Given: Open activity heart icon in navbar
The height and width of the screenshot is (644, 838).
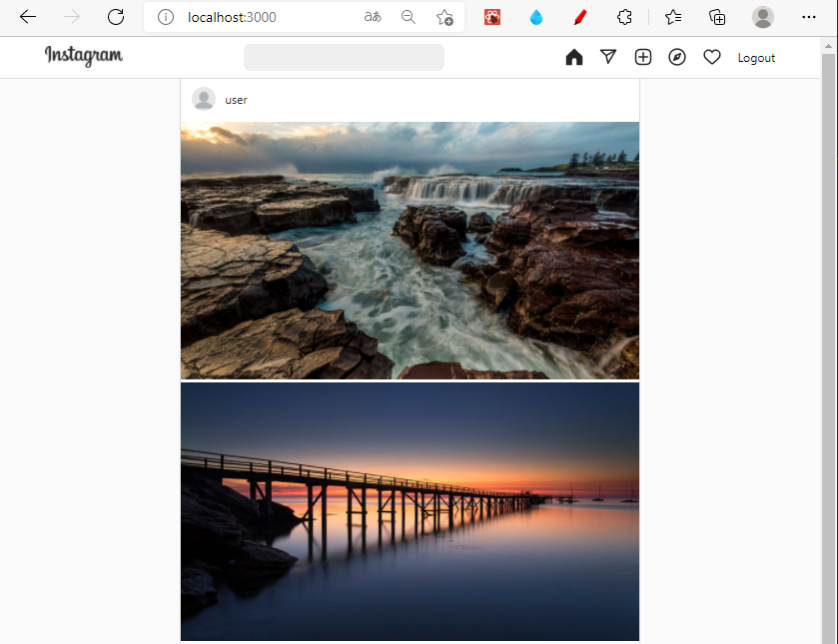Looking at the screenshot, I should pyautogui.click(x=712, y=57).
